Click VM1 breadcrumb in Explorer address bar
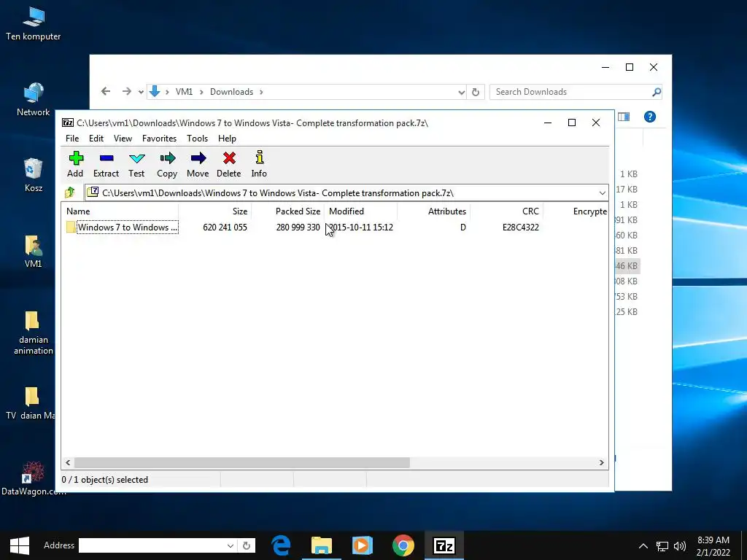The height and width of the screenshot is (560, 747). point(184,92)
